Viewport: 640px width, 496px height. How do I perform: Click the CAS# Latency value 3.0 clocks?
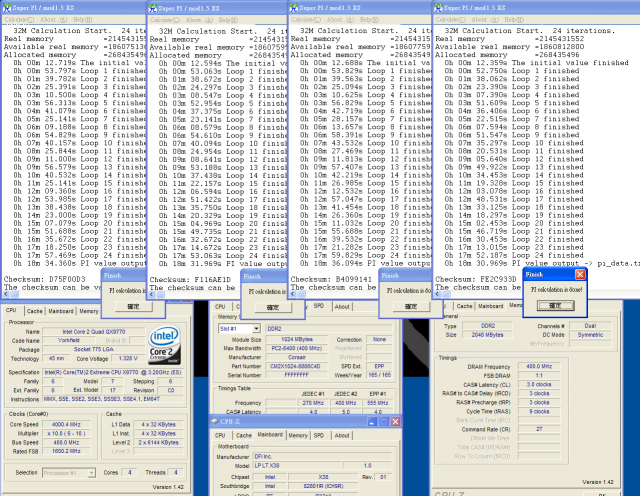coord(539,385)
